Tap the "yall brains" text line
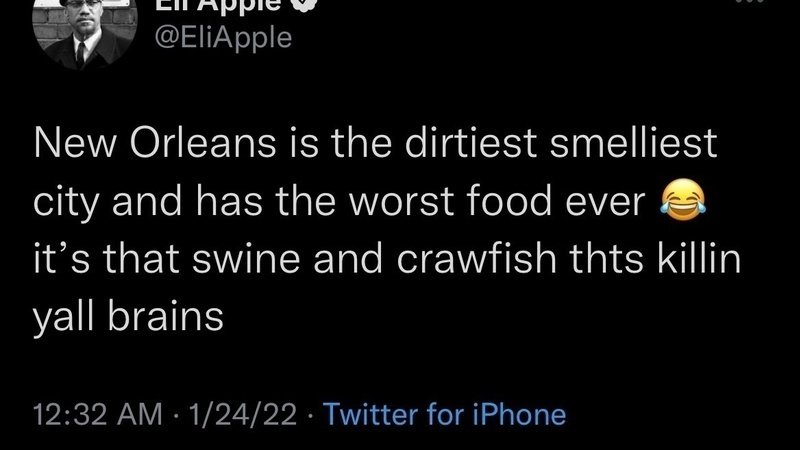This screenshot has width=800, height=450. coord(127,319)
